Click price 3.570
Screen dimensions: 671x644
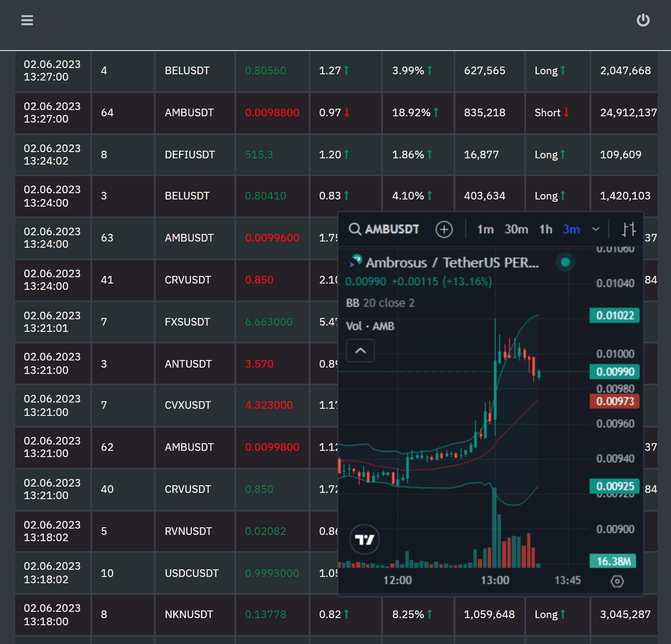click(259, 364)
